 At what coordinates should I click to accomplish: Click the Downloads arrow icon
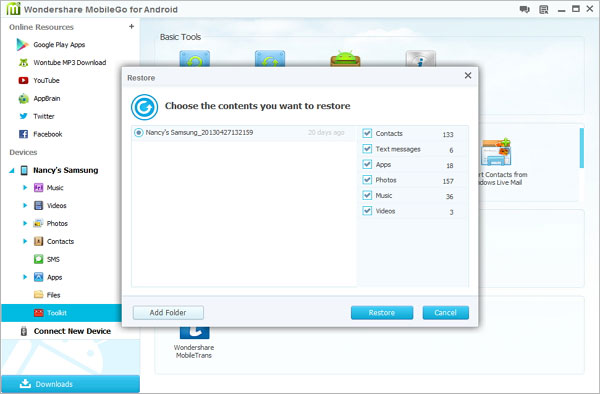point(25,383)
